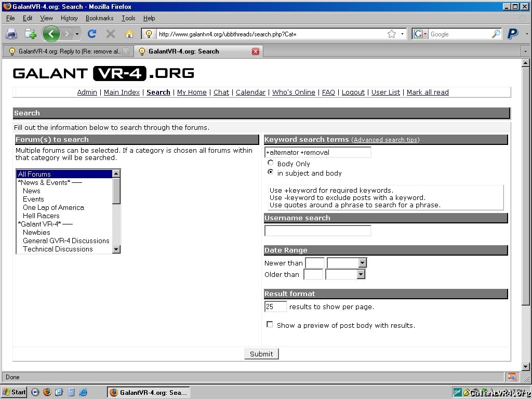
Task: Bookmark page using the star icon
Action: pos(392,34)
